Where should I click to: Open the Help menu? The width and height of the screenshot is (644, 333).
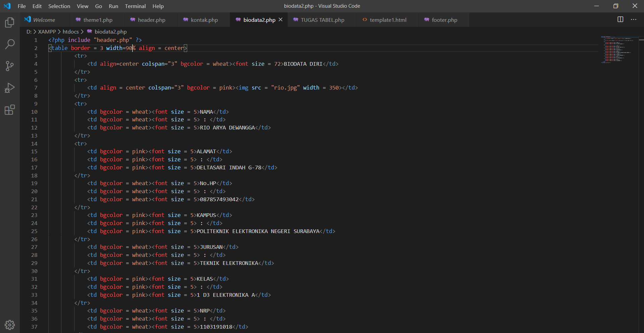[158, 6]
